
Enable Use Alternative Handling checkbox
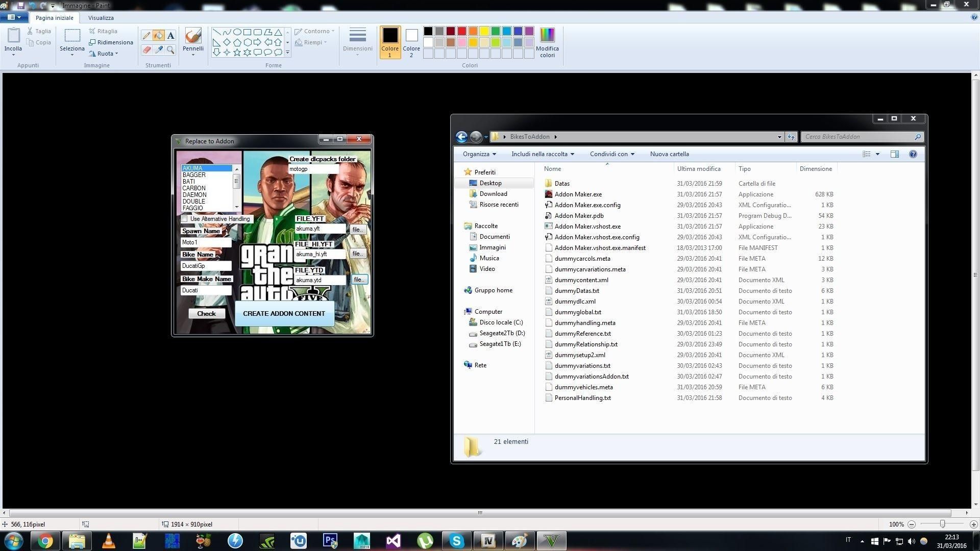(185, 219)
